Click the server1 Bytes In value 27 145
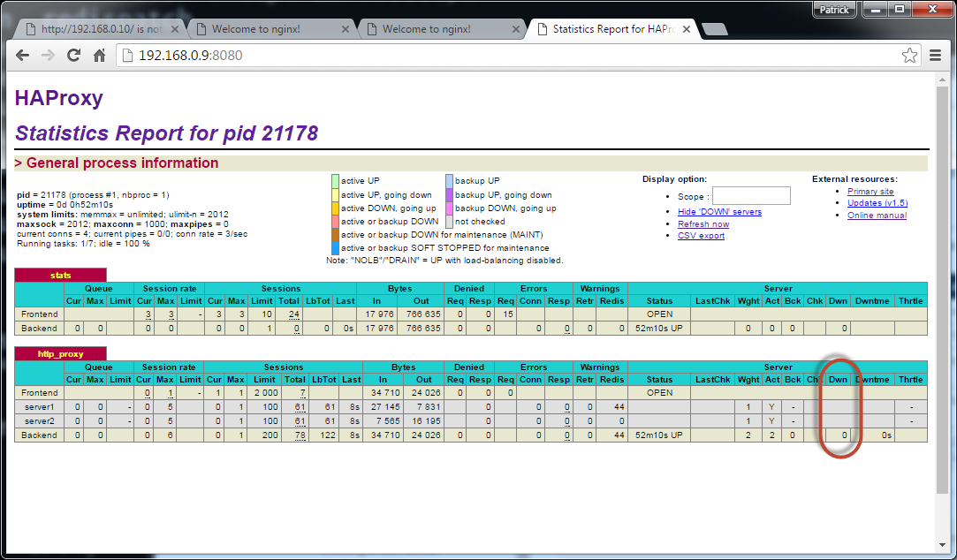Image resolution: width=957 pixels, height=560 pixels. click(385, 407)
